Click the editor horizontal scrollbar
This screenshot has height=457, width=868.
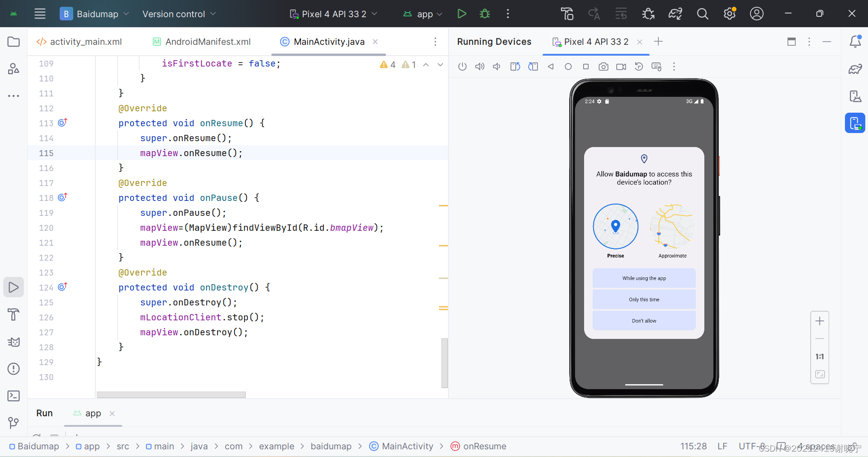171,395
